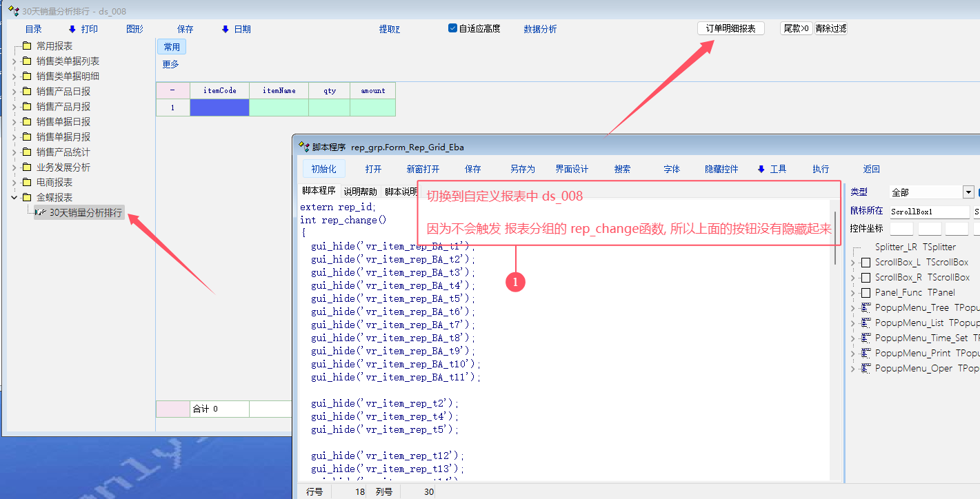Image resolution: width=980 pixels, height=499 pixels.
Task: Select the blue itemCode cell in row 1
Action: (219, 108)
